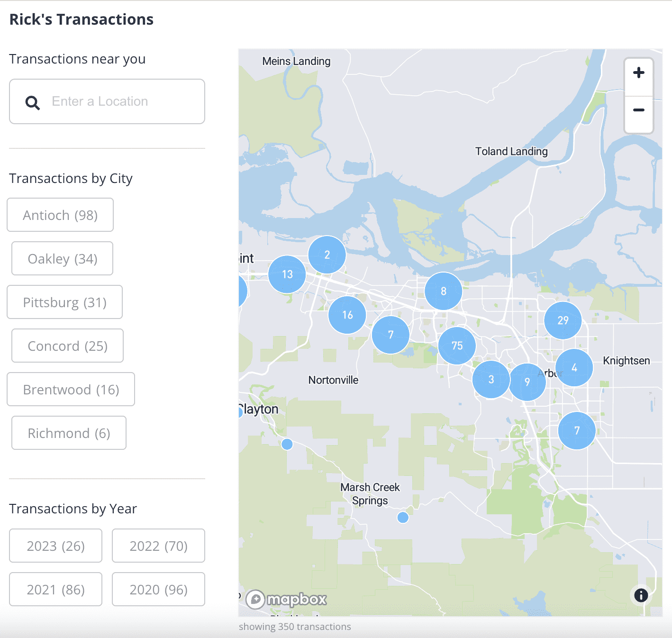Select the cluster marker showing 75
This screenshot has height=638, width=672.
457,346
